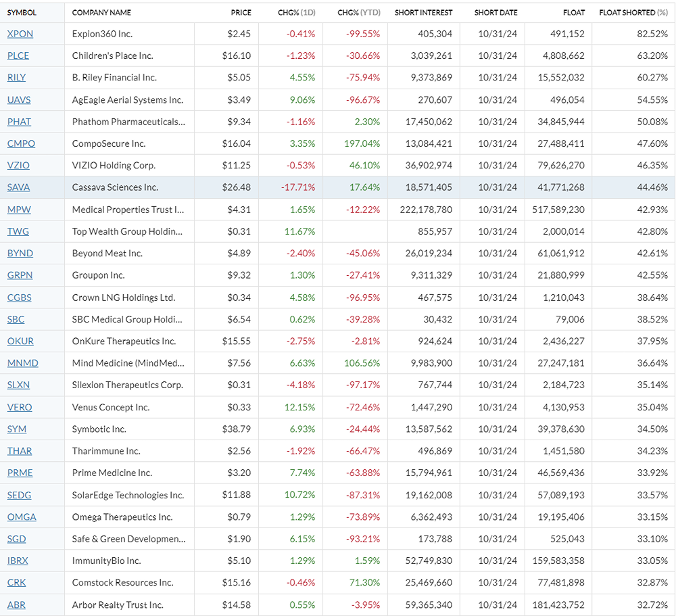Click the RILY symbol link

coord(16,78)
